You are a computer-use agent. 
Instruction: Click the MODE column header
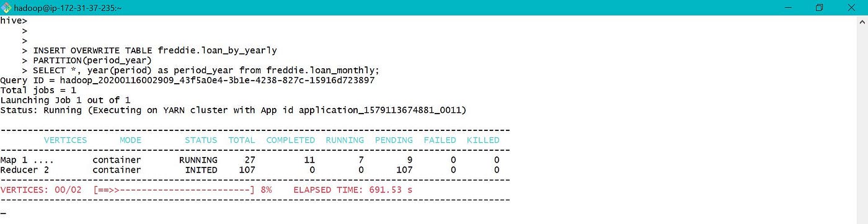coord(130,140)
